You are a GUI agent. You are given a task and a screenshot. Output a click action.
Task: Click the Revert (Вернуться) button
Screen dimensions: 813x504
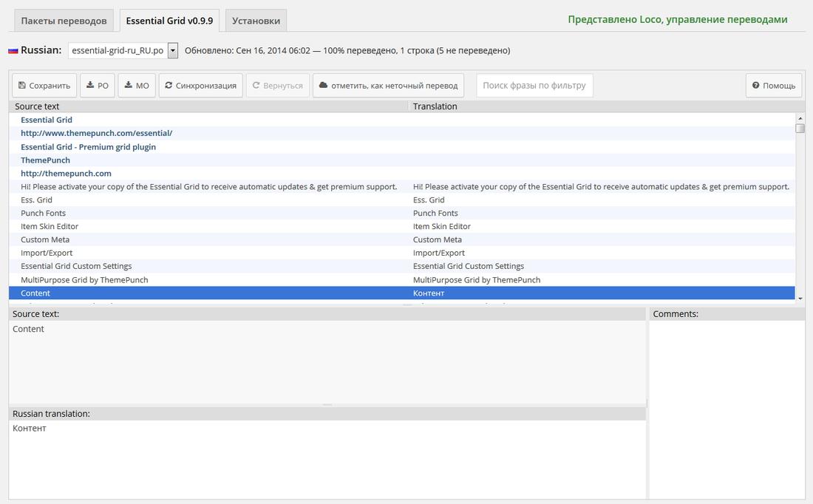click(x=278, y=86)
